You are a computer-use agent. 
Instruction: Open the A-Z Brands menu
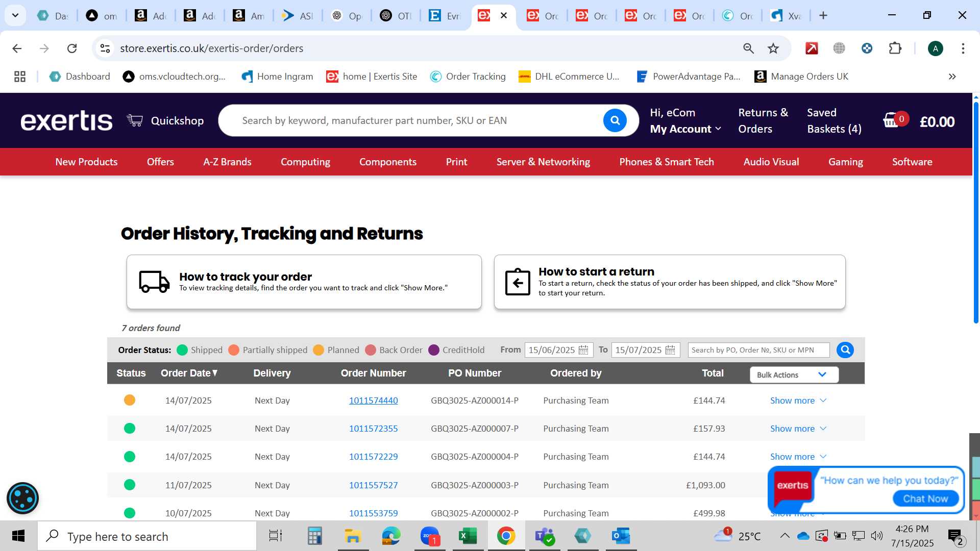click(x=227, y=162)
